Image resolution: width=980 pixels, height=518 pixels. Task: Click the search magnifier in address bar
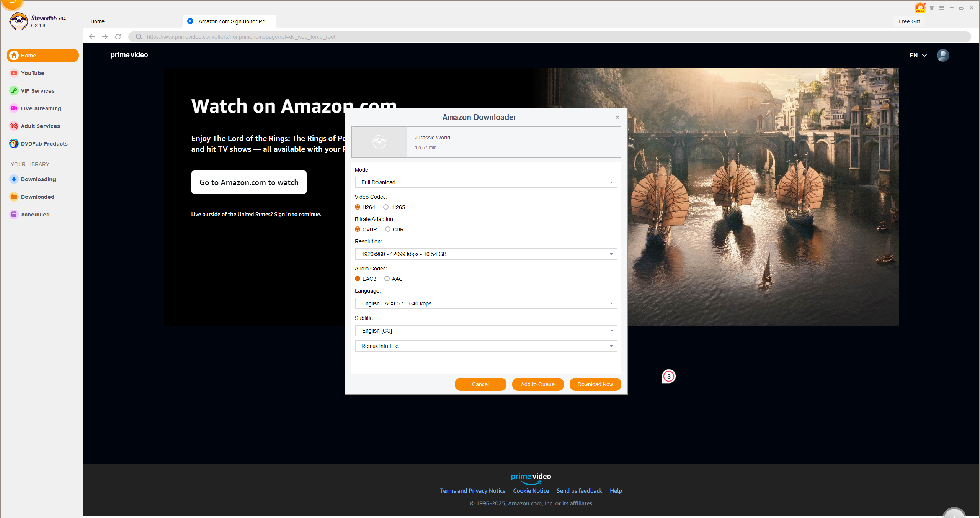[x=139, y=37]
